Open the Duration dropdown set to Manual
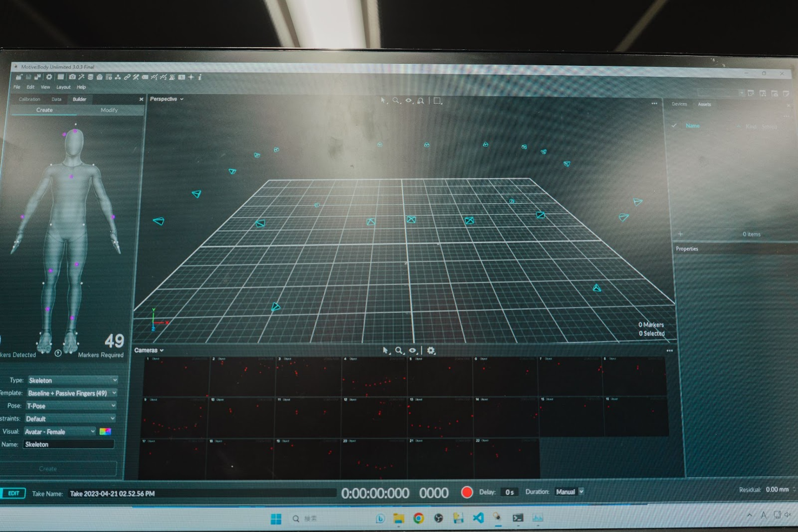 coord(570,492)
